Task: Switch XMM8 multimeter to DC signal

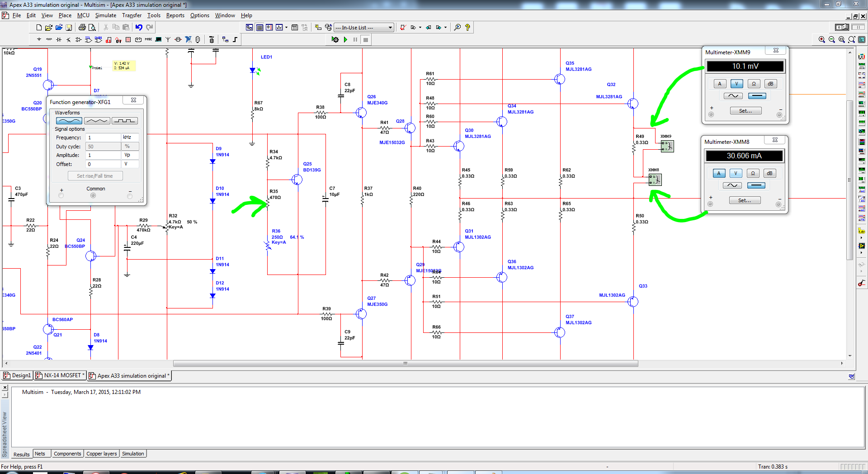Action: (756, 185)
